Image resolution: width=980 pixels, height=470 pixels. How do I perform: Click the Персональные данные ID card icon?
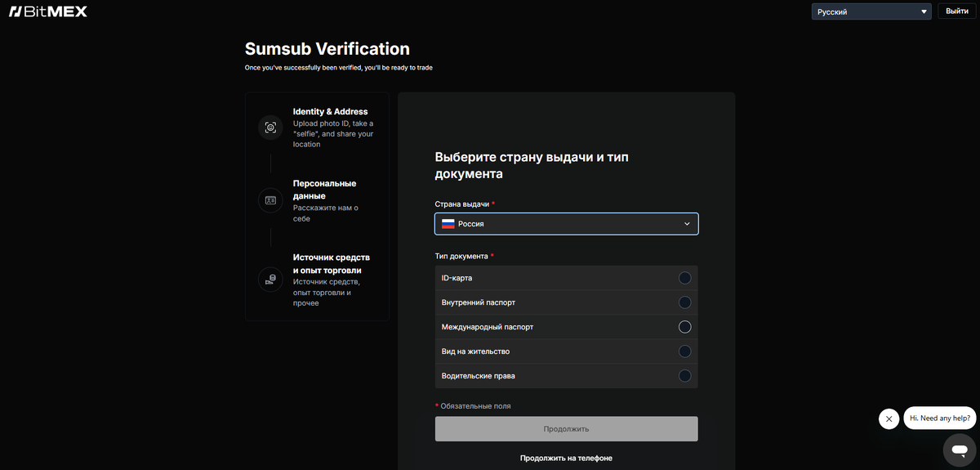(x=270, y=199)
